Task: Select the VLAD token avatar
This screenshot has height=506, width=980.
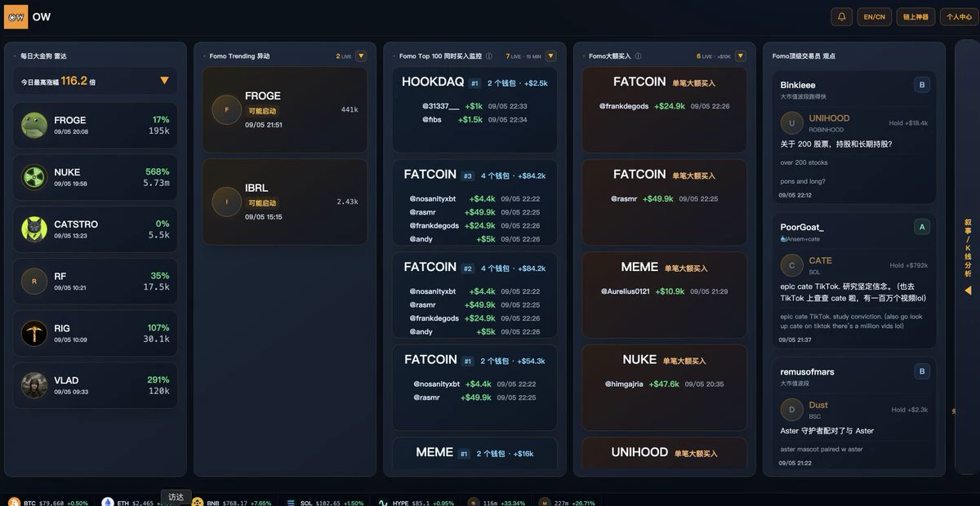Action: pos(34,385)
